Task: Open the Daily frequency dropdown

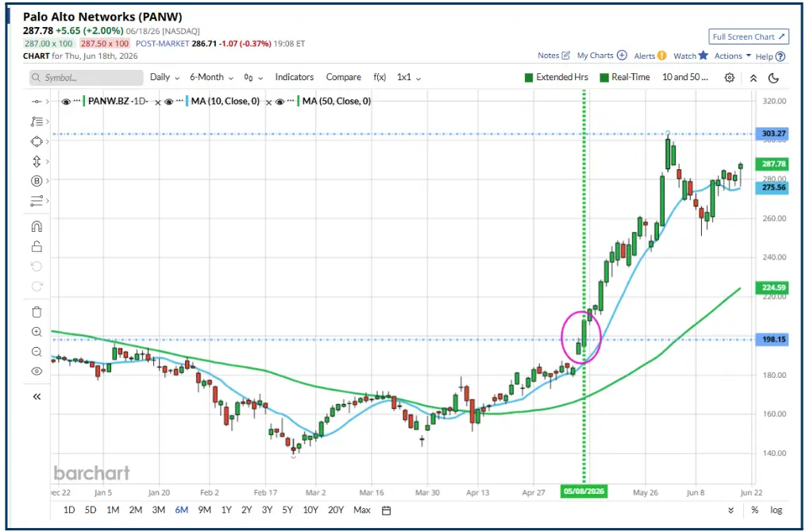Action: click(164, 77)
